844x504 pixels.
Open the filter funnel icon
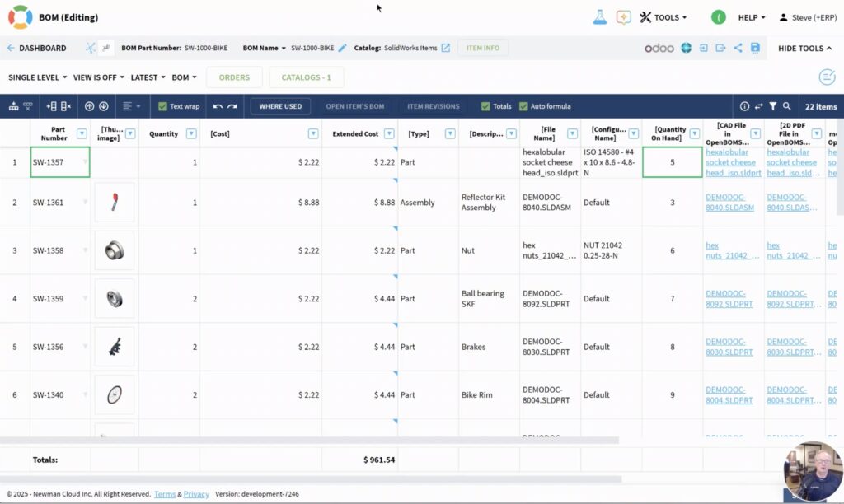pyautogui.click(x=772, y=106)
